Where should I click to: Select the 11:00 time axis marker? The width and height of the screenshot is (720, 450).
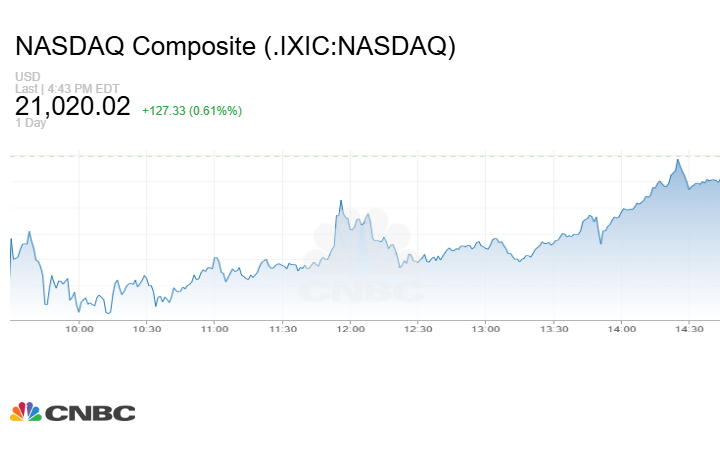[215, 329]
